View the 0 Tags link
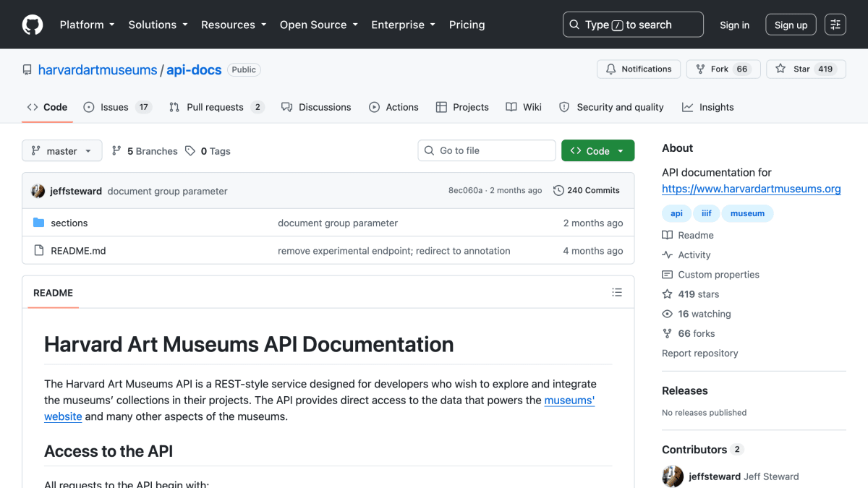Image resolution: width=868 pixels, height=488 pixels. tap(208, 151)
